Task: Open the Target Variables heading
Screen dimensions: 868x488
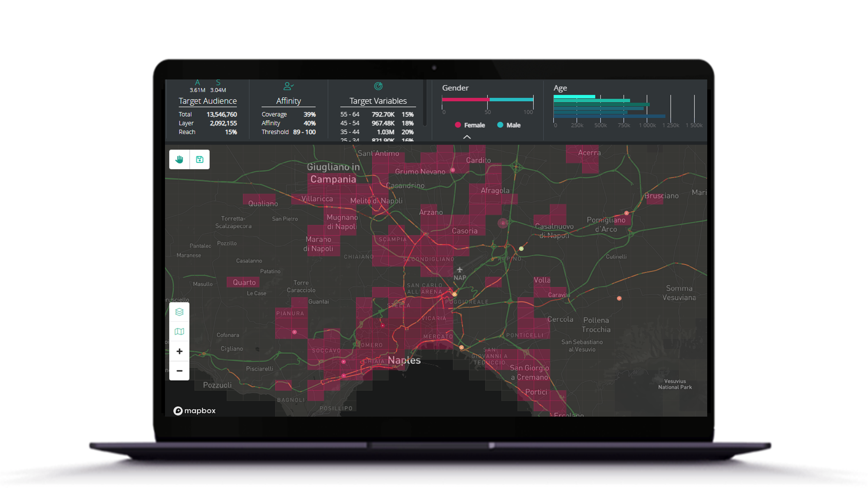Action: point(378,101)
